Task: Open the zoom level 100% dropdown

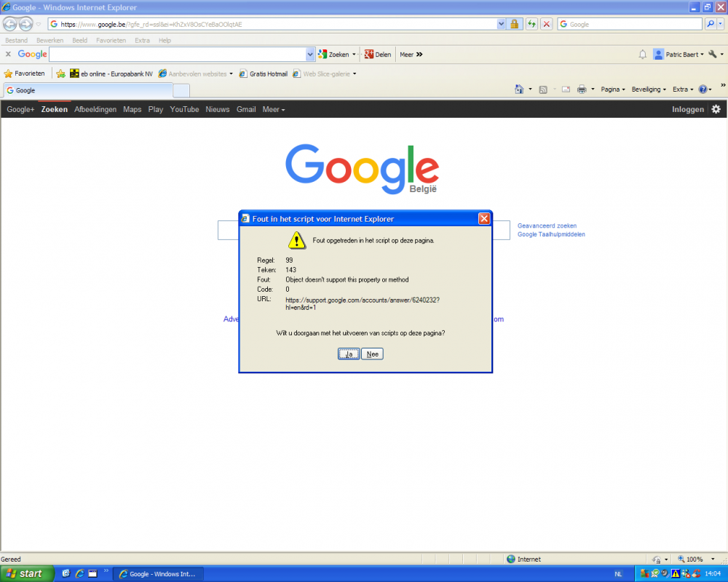Action: coord(713,559)
